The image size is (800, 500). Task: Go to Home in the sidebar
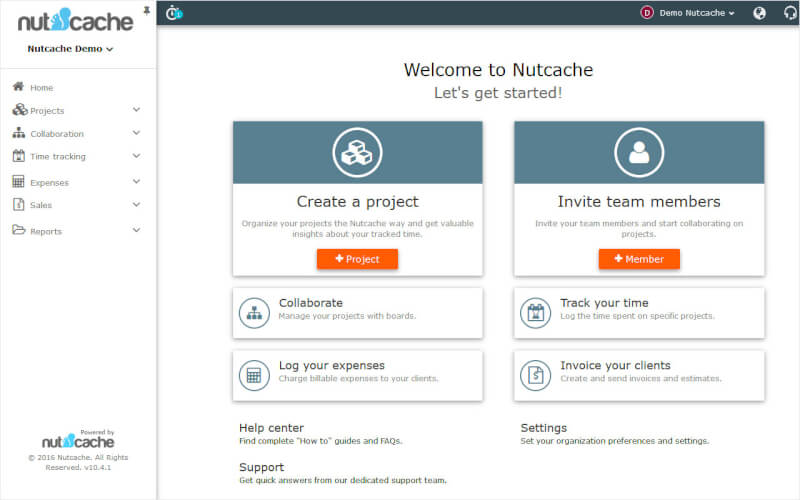[x=41, y=88]
